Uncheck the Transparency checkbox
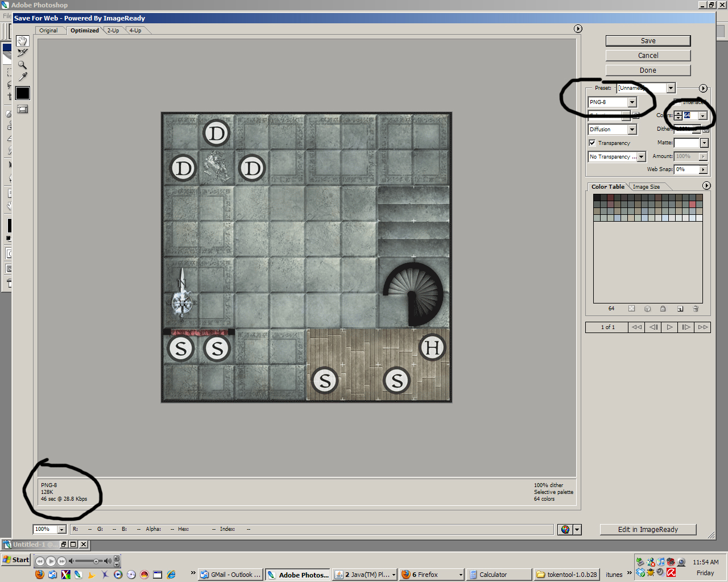 point(592,143)
